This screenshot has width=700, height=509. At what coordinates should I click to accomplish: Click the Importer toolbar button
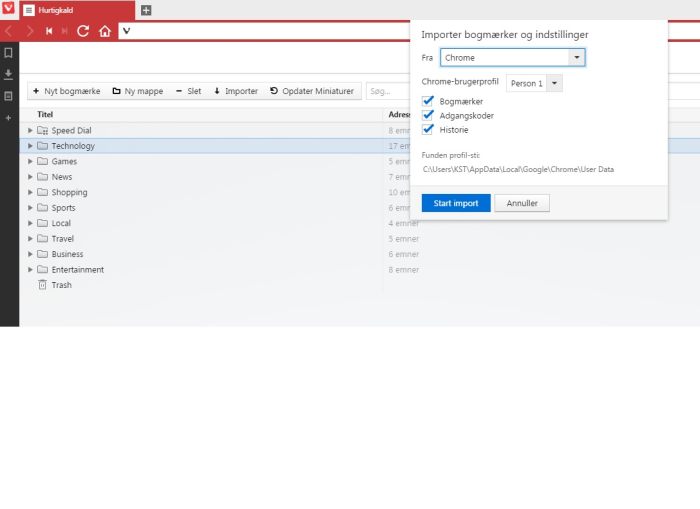tap(236, 91)
